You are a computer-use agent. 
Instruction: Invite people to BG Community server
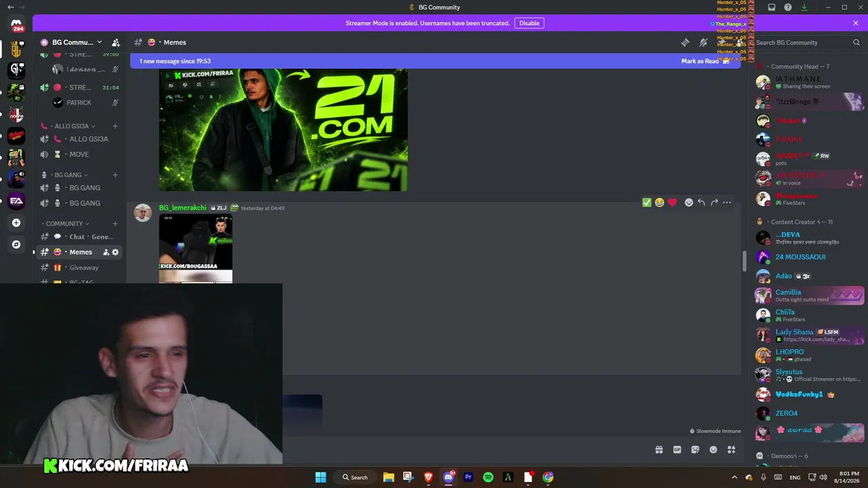coord(116,42)
